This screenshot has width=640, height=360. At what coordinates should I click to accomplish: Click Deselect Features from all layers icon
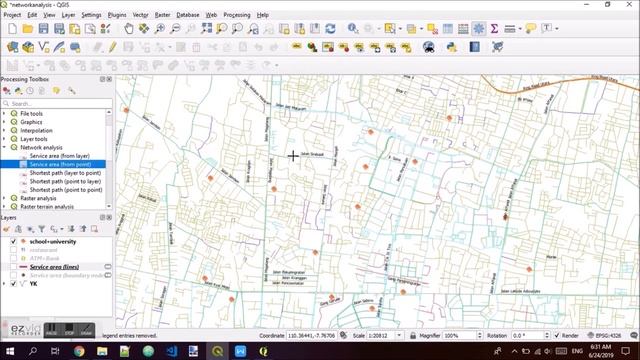click(432, 29)
